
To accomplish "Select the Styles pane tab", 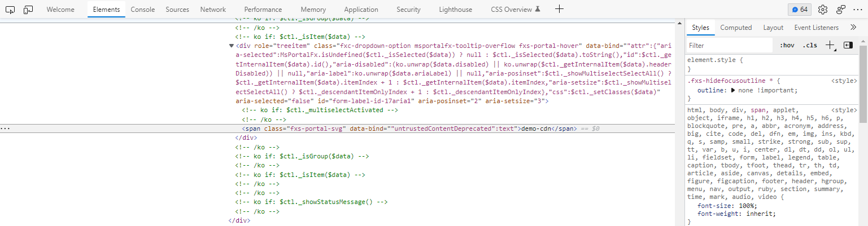I will [700, 28].
